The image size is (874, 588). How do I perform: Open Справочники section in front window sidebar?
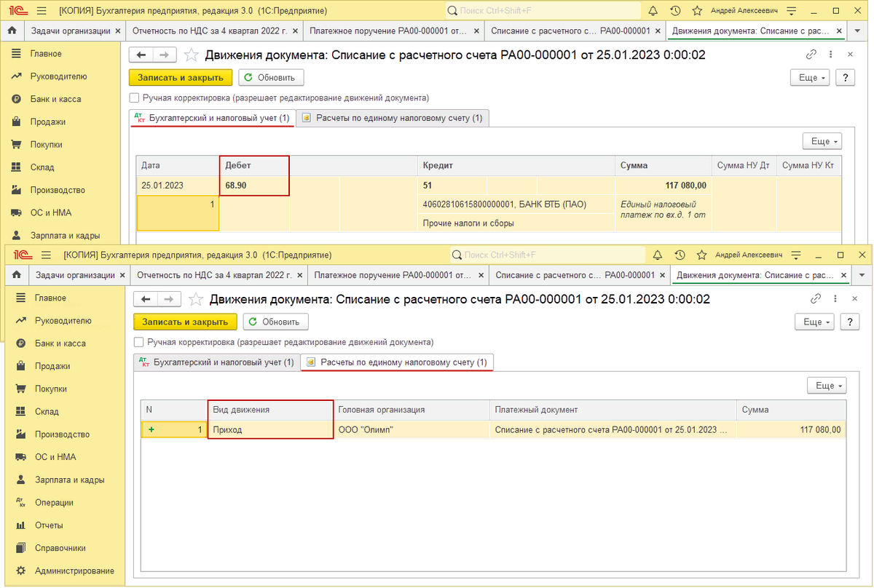click(x=60, y=548)
